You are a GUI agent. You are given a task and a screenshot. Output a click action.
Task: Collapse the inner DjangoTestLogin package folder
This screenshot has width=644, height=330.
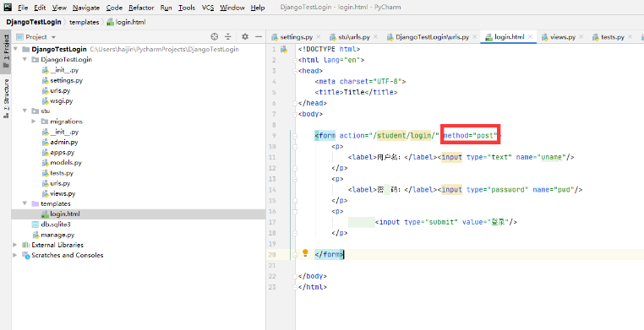(x=25, y=59)
